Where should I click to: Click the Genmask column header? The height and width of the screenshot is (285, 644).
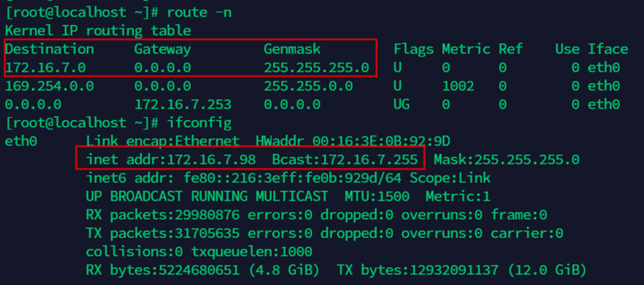click(x=292, y=49)
